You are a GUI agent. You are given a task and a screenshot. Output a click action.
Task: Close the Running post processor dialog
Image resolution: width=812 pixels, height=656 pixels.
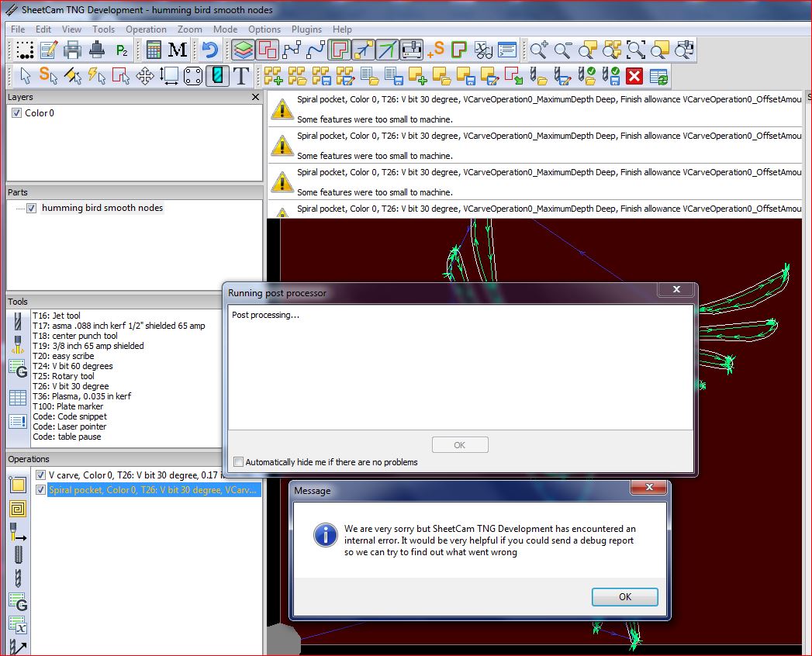point(676,289)
